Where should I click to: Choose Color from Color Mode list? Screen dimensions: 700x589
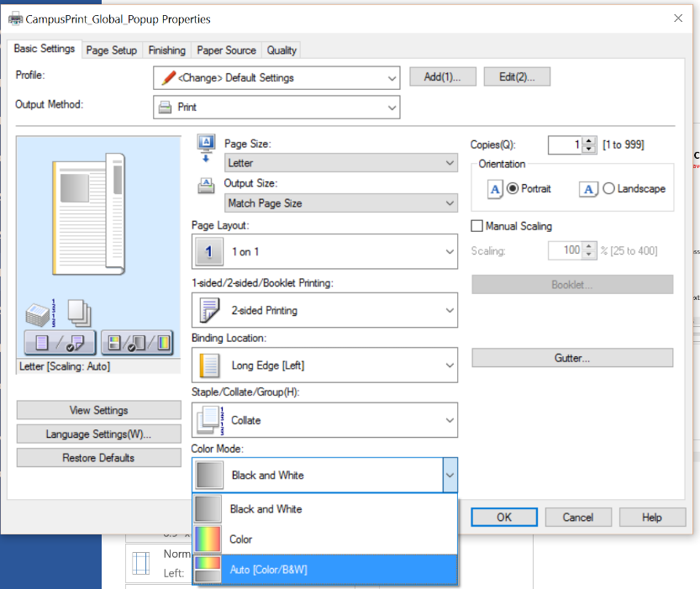325,539
